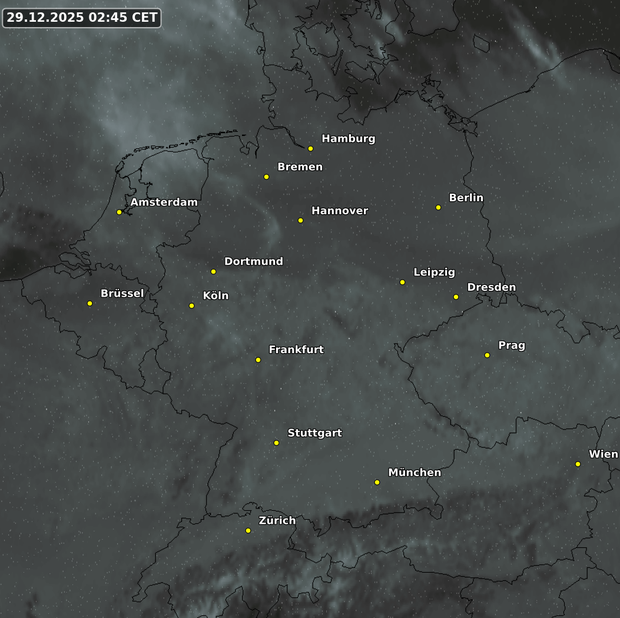Click the Hannover city label text

coord(339,211)
